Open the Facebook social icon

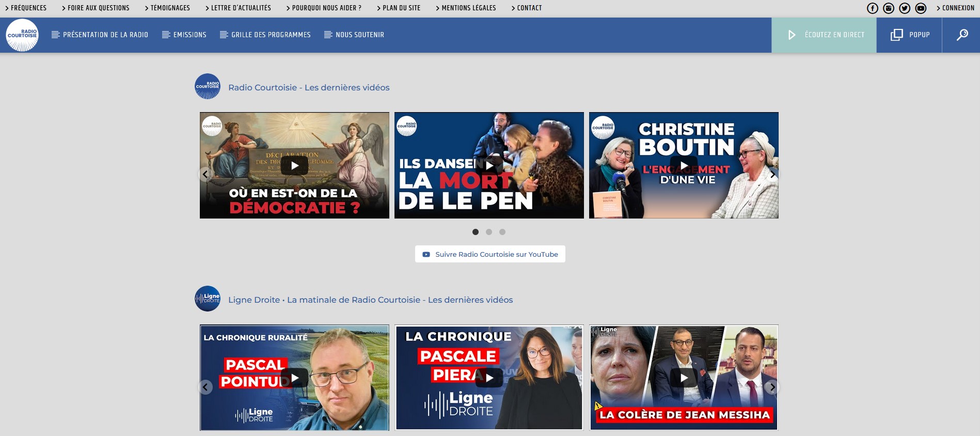(873, 8)
